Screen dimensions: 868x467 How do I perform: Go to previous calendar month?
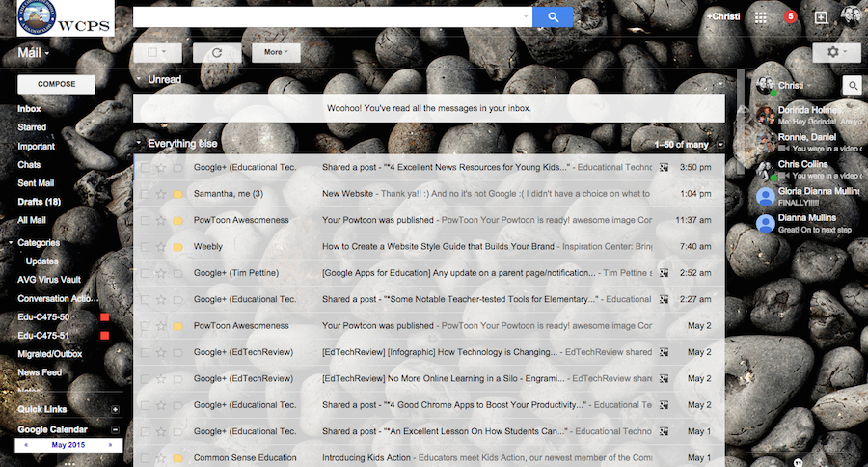tap(26, 445)
